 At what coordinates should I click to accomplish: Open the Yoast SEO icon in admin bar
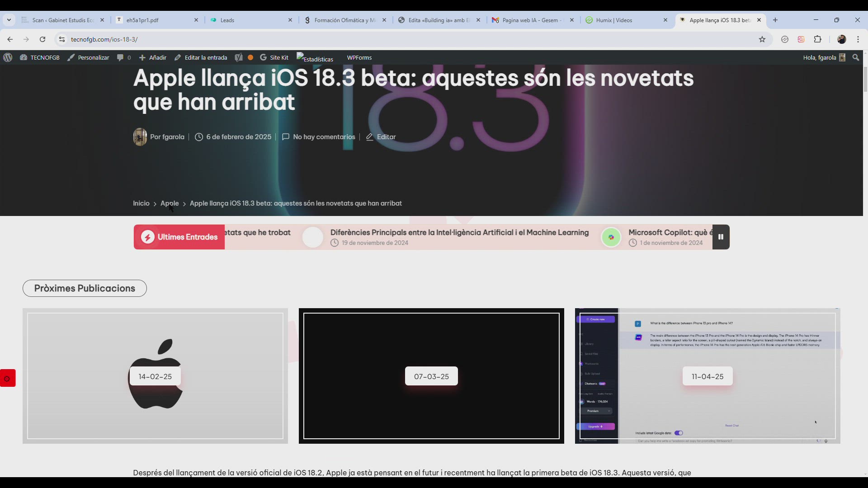238,57
